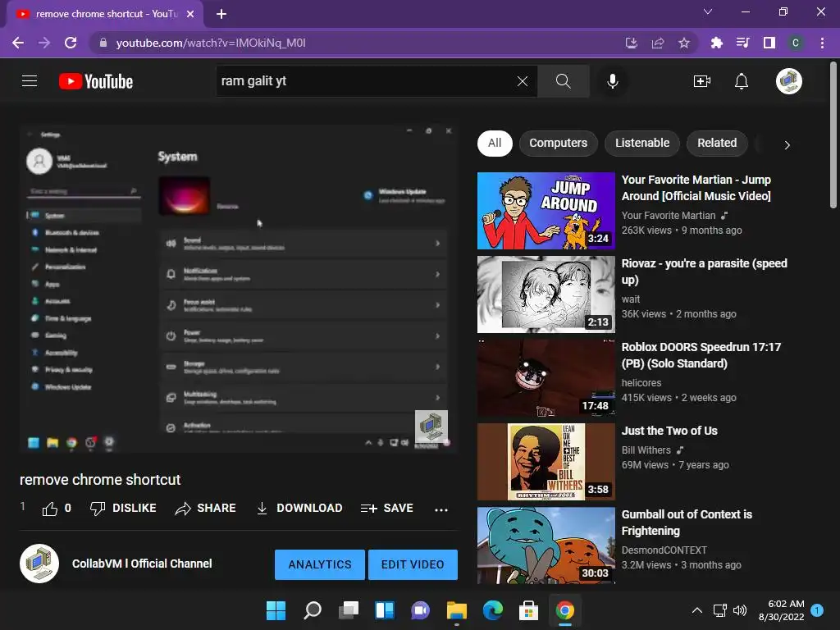Share the video via SHARE
Screen dimensions: 840x630
click(206, 508)
